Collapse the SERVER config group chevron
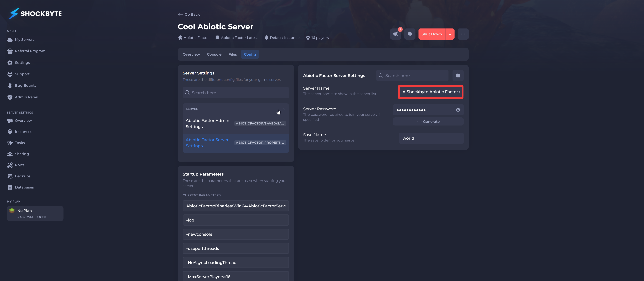This screenshot has height=281, width=644. 283,109
